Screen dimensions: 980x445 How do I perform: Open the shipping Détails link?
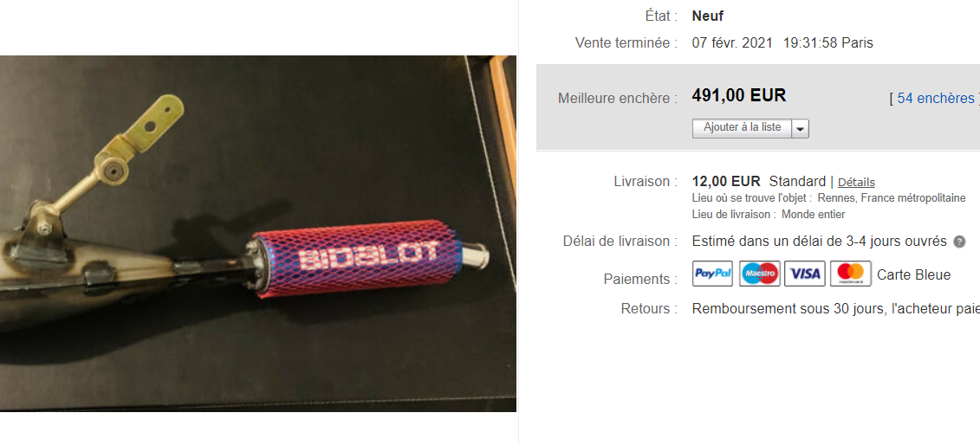click(856, 183)
